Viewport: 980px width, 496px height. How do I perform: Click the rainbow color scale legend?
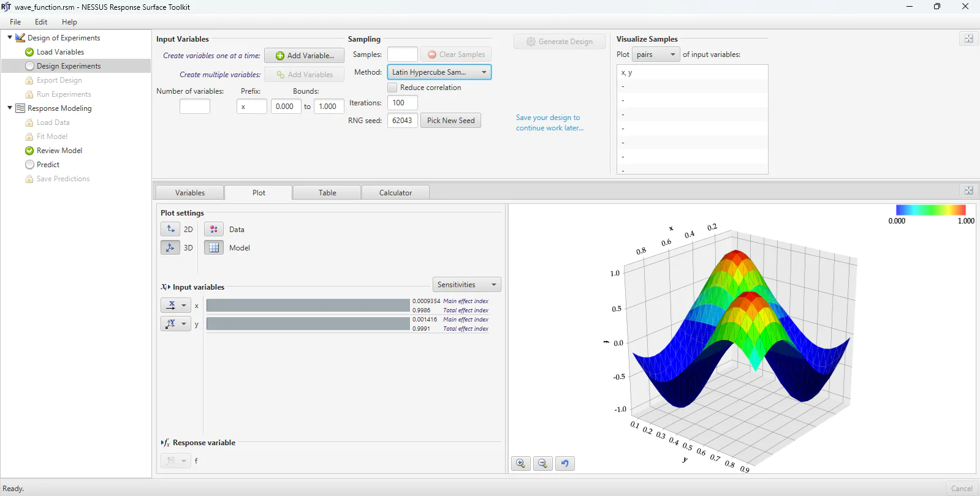tap(931, 210)
